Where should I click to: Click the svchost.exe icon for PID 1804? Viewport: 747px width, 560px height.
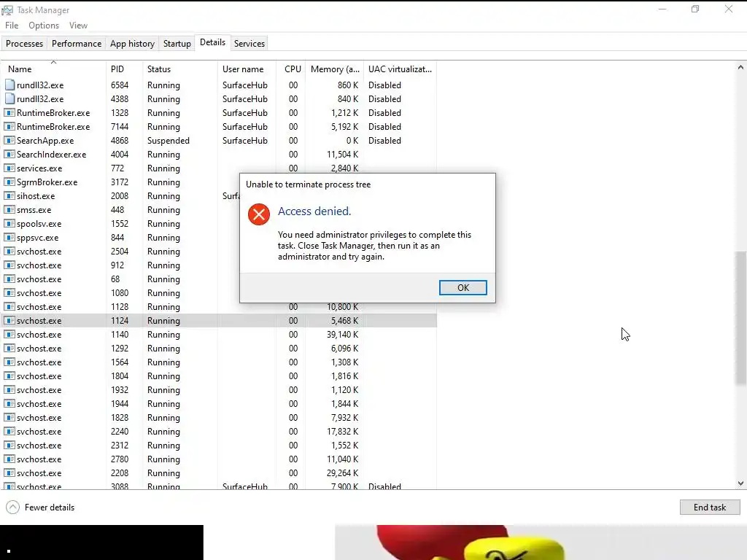pyautogui.click(x=9, y=376)
